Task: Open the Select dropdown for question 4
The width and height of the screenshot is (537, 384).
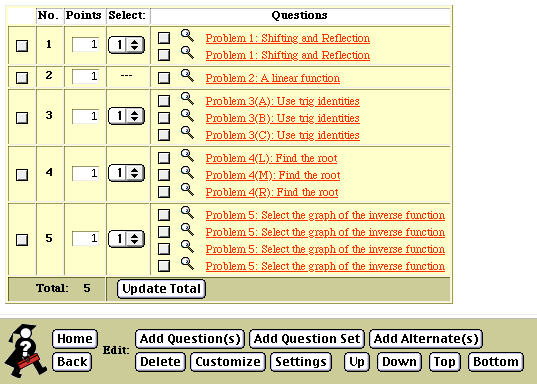Action: (x=126, y=173)
